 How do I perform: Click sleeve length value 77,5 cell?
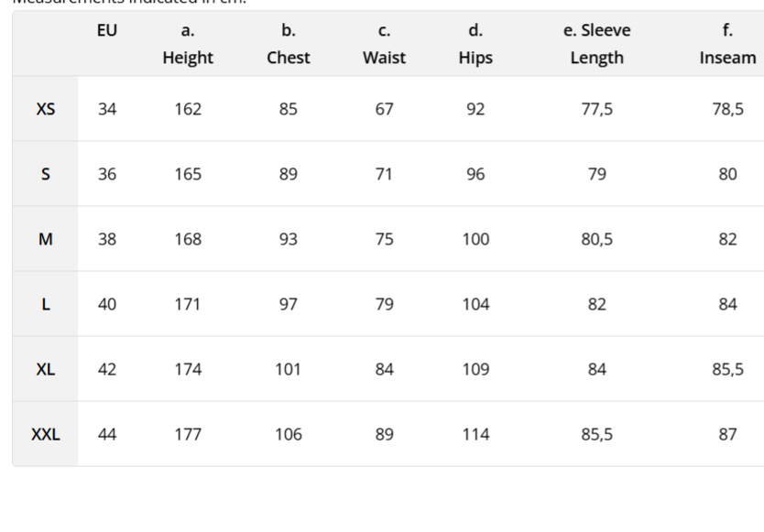coord(597,109)
